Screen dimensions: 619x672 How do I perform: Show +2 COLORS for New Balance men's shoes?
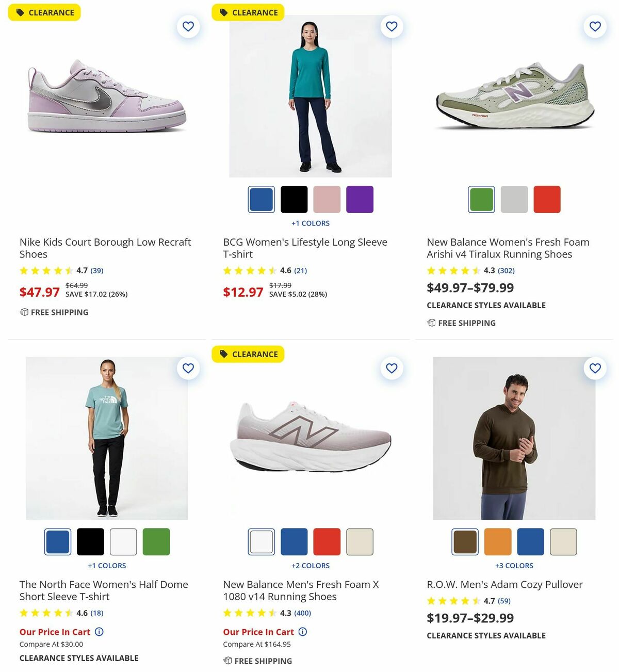point(310,565)
